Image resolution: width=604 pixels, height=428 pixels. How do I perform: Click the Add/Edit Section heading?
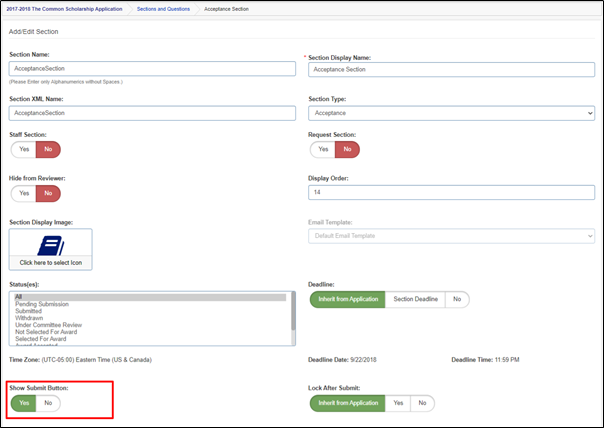(x=34, y=32)
